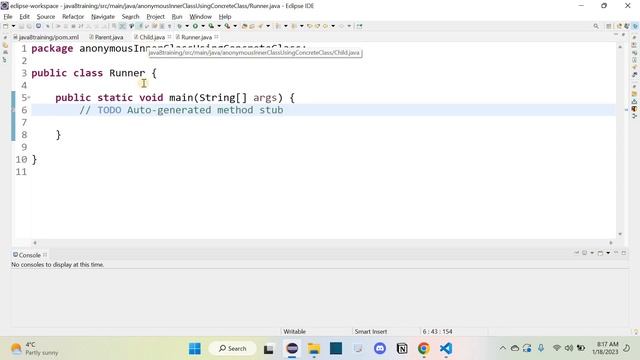640x360 pixels.
Task: Open the Windows Start menu
Action: pyautogui.click(x=195, y=349)
